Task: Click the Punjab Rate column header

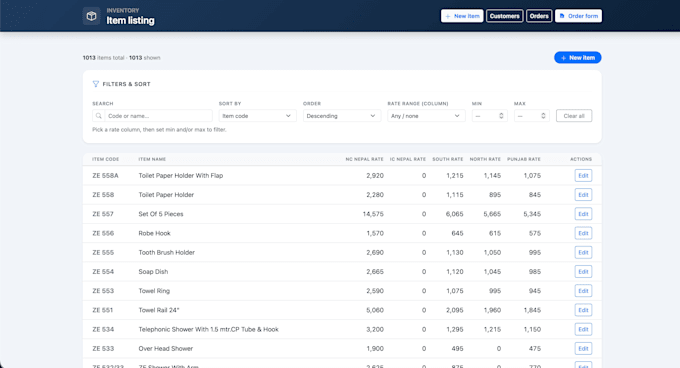Action: [x=524, y=159]
